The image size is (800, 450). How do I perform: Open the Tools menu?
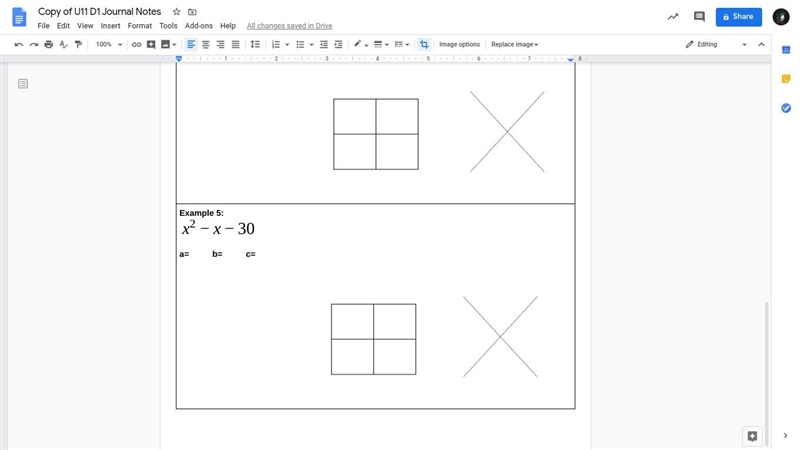point(168,26)
